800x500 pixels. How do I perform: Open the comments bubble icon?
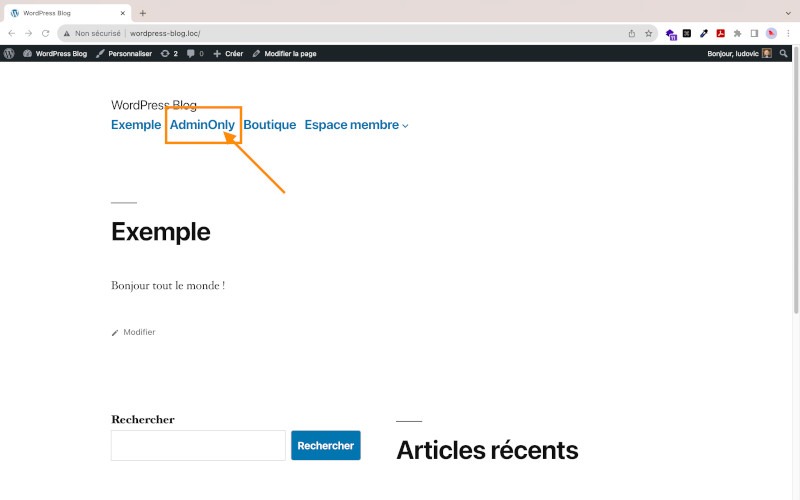coord(195,53)
